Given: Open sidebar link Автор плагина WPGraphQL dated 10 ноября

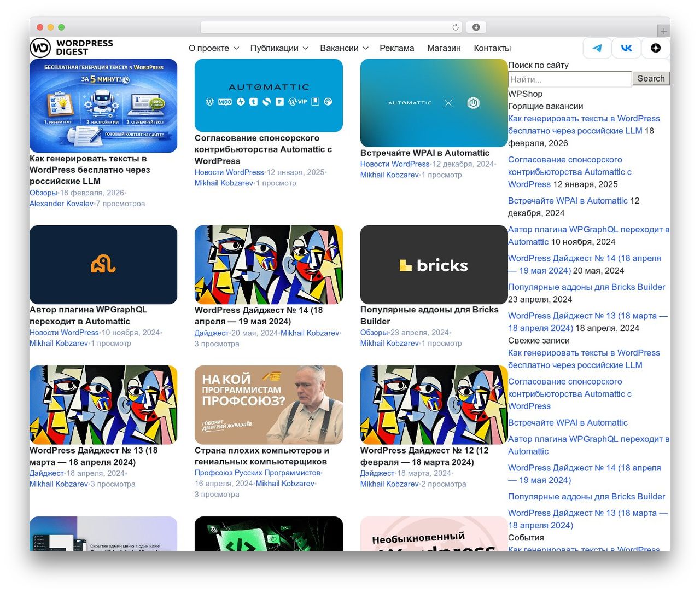Looking at the screenshot, I should pos(588,236).
